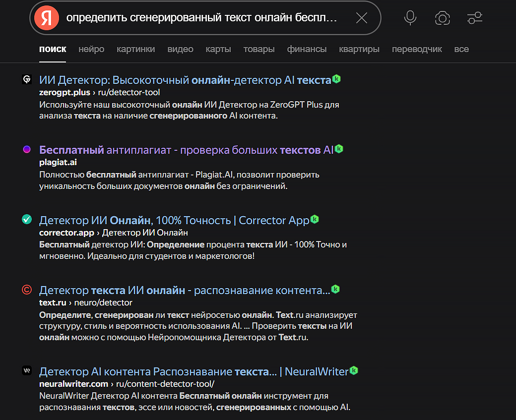516x420 pixels.
Task: Click plagiat.ai purple favicon
Action: point(27,149)
